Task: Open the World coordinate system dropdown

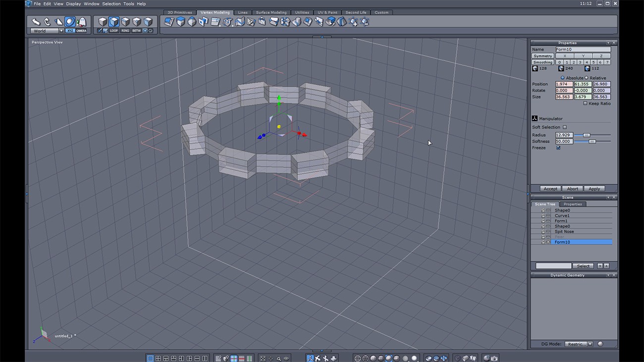Action: coord(48,31)
